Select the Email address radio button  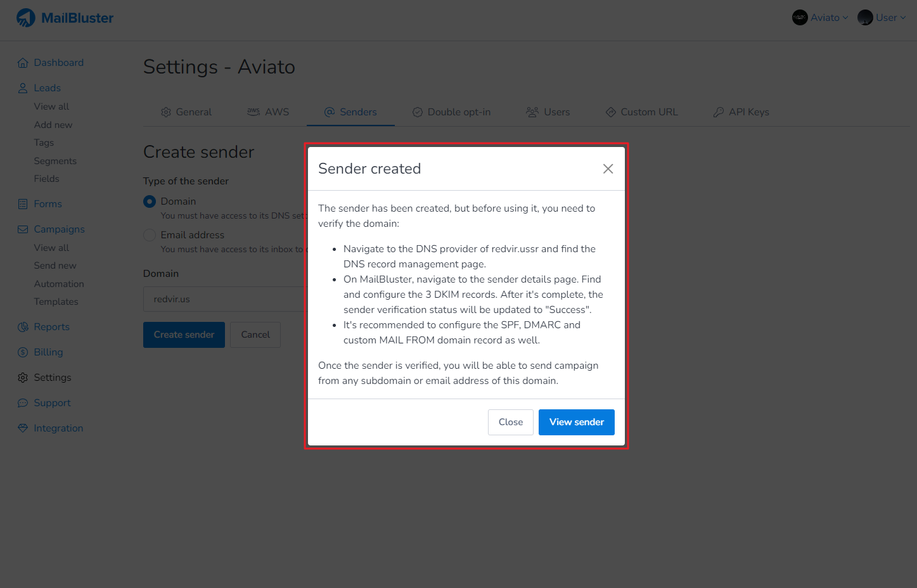(150, 235)
